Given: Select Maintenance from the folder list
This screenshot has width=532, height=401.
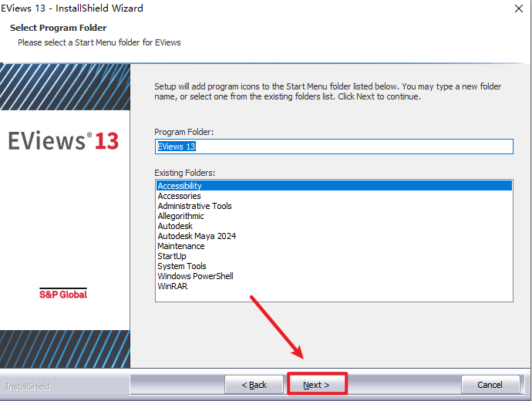Looking at the screenshot, I should pos(180,246).
